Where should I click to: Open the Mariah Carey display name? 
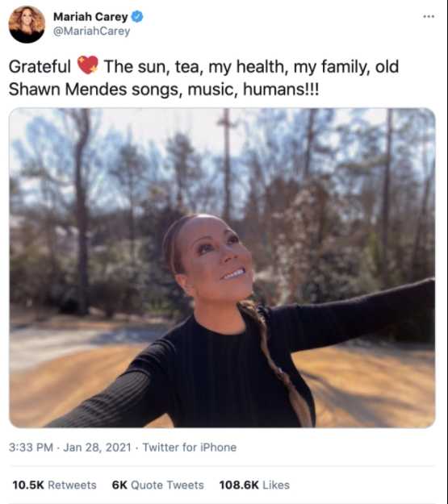point(90,17)
